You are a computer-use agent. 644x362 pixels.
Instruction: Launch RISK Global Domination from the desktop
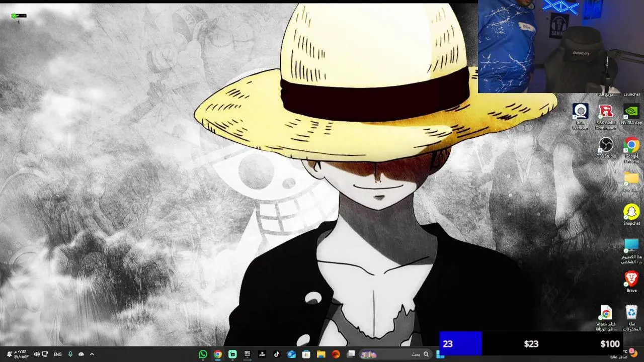(606, 116)
